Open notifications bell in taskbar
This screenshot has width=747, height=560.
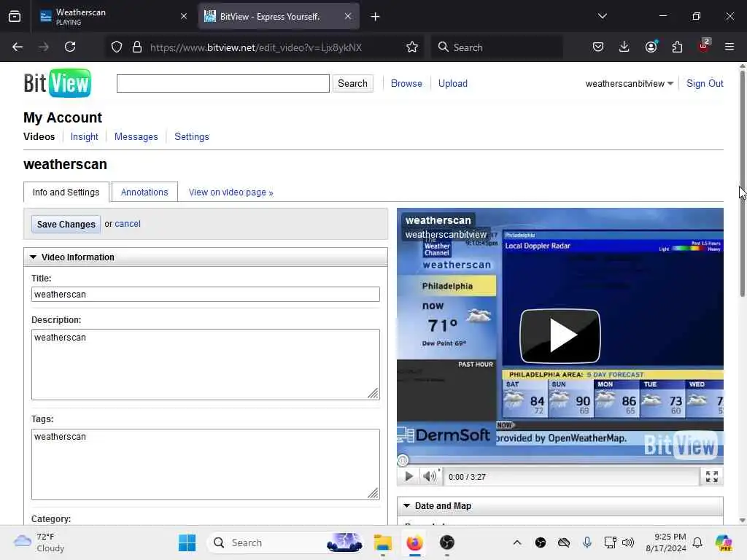(x=697, y=542)
